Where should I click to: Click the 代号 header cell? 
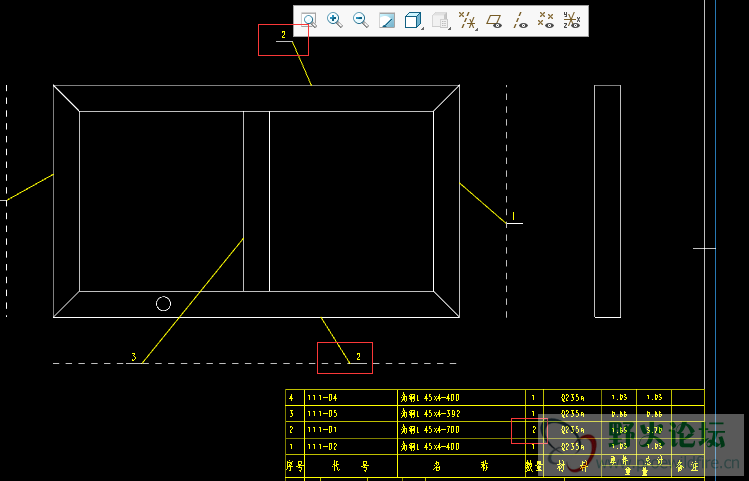tap(351, 466)
